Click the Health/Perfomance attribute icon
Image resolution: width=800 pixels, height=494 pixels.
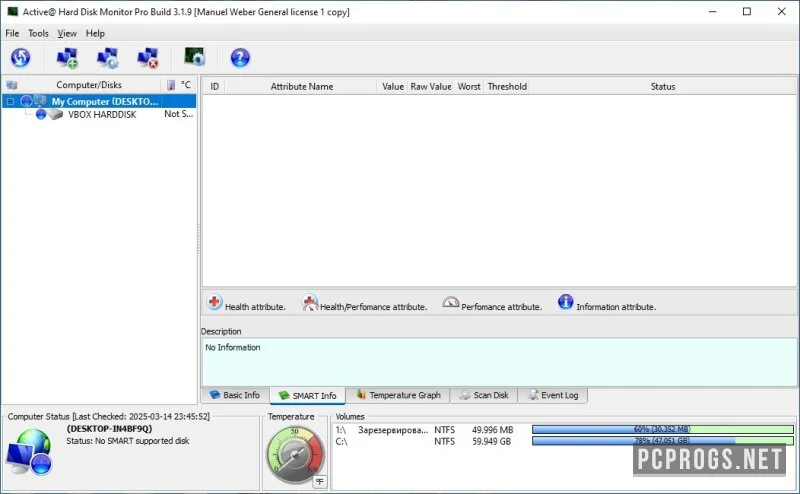(x=310, y=303)
